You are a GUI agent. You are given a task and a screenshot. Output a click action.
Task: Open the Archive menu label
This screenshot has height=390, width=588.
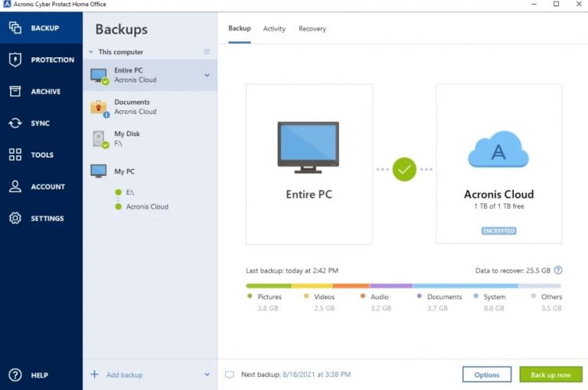pos(46,92)
